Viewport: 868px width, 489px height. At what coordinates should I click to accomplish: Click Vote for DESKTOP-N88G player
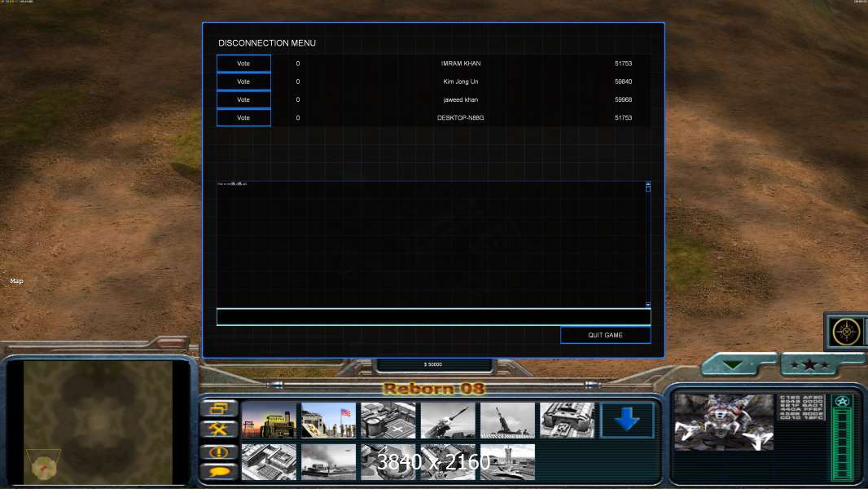243,118
